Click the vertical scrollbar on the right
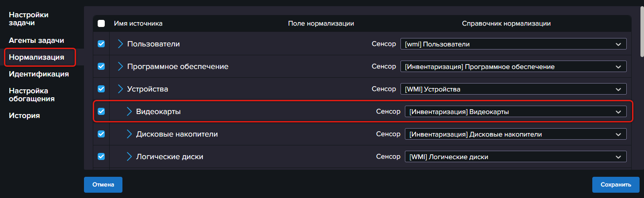Screen dimensions: 644x198 642,31
